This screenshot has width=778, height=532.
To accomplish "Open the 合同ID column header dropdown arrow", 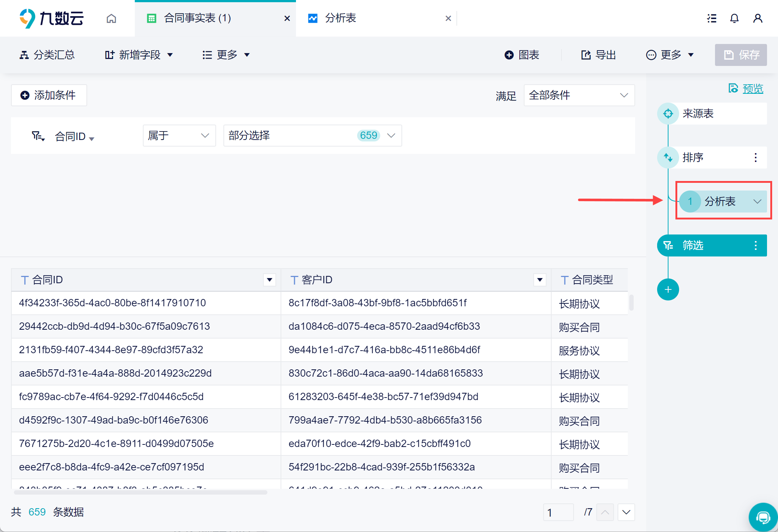I will [270, 280].
